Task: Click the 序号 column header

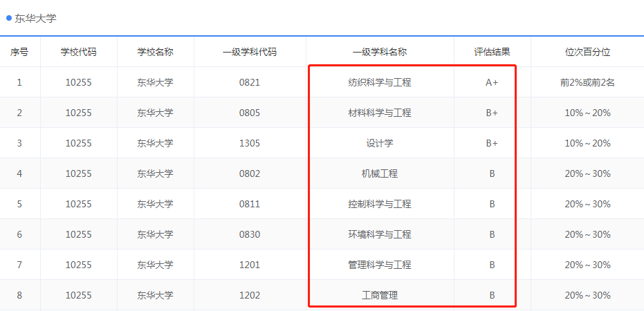Action: click(x=19, y=52)
